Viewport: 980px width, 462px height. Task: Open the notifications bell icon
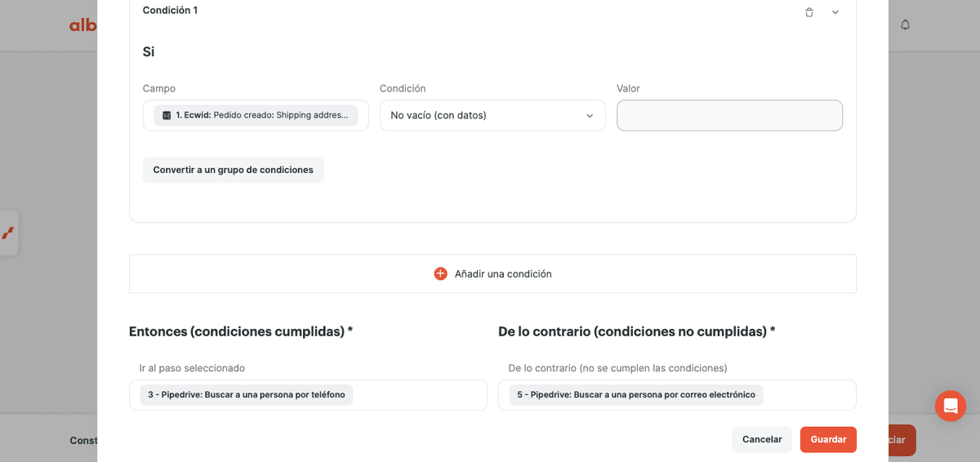[905, 25]
